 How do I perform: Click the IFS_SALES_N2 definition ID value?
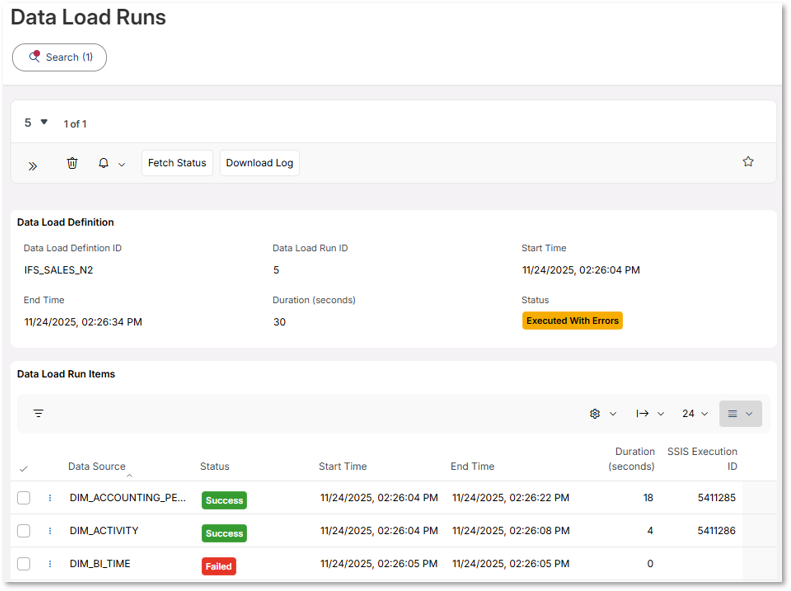click(x=59, y=270)
